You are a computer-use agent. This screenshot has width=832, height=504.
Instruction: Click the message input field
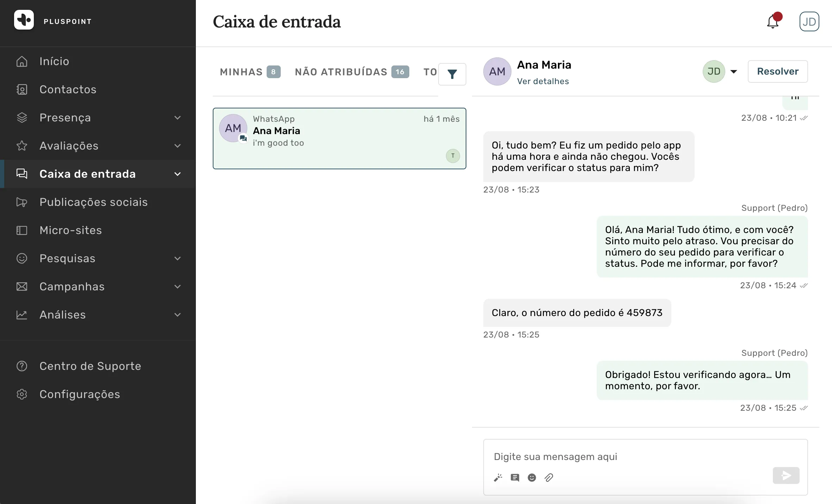click(645, 456)
